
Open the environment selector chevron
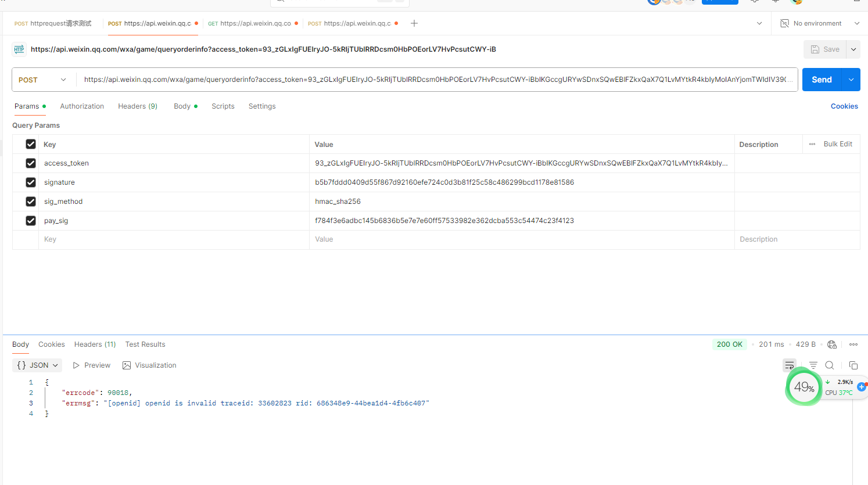point(856,23)
